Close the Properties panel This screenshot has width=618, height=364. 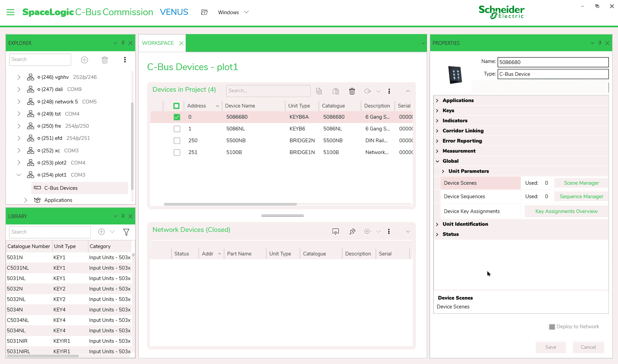[x=607, y=43]
